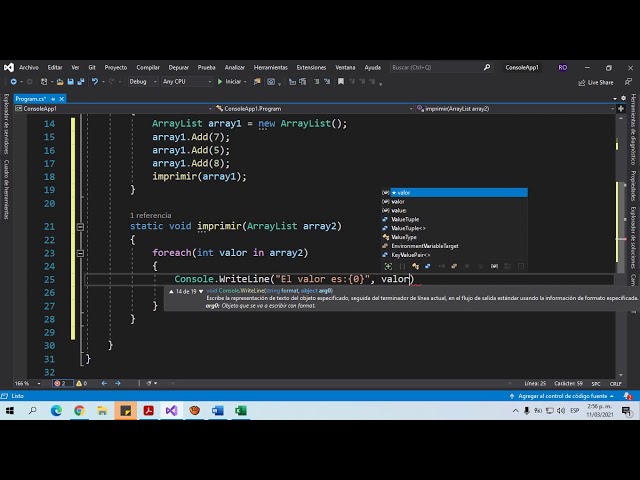Viewport: 640px width, 480px height.
Task: Click the Windows Start button
Action: (x=10, y=410)
